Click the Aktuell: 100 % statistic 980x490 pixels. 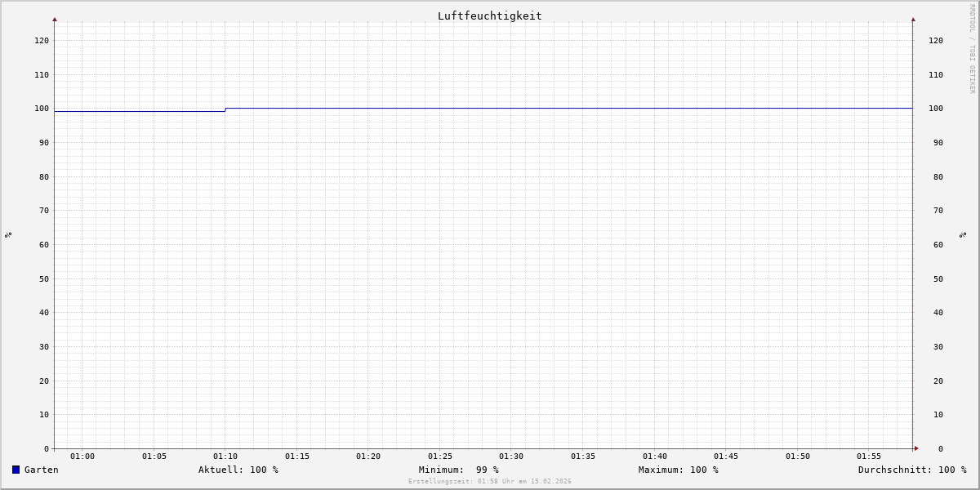238,470
